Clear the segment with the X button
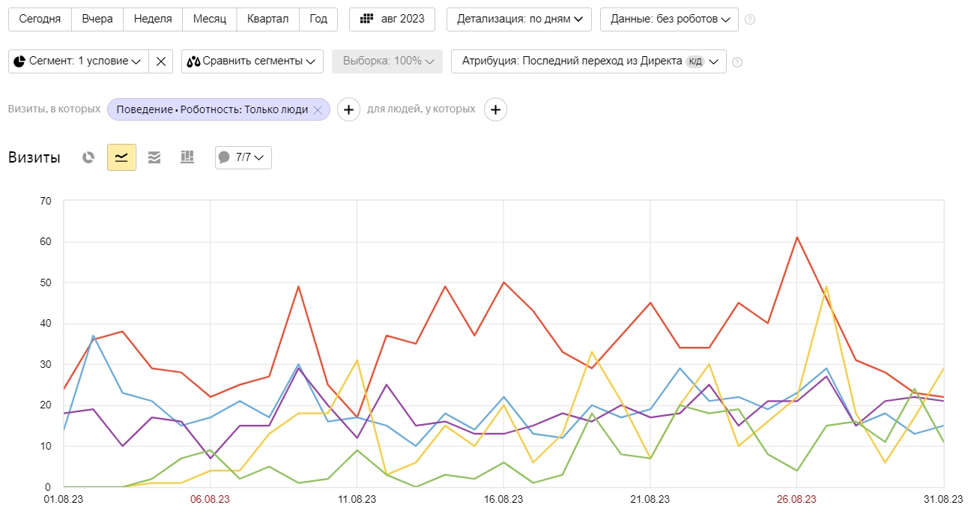The height and width of the screenshot is (520, 980). point(161,61)
